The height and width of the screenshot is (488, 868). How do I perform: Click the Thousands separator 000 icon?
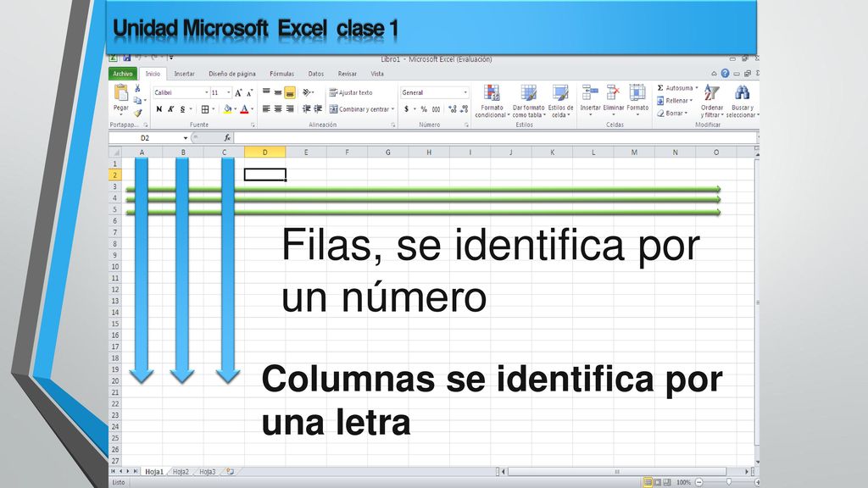[x=437, y=109]
